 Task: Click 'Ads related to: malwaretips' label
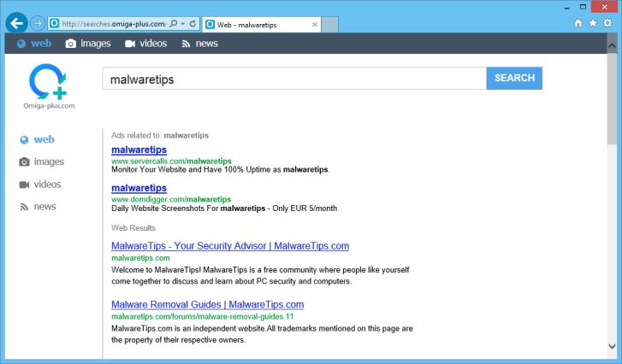click(x=160, y=136)
